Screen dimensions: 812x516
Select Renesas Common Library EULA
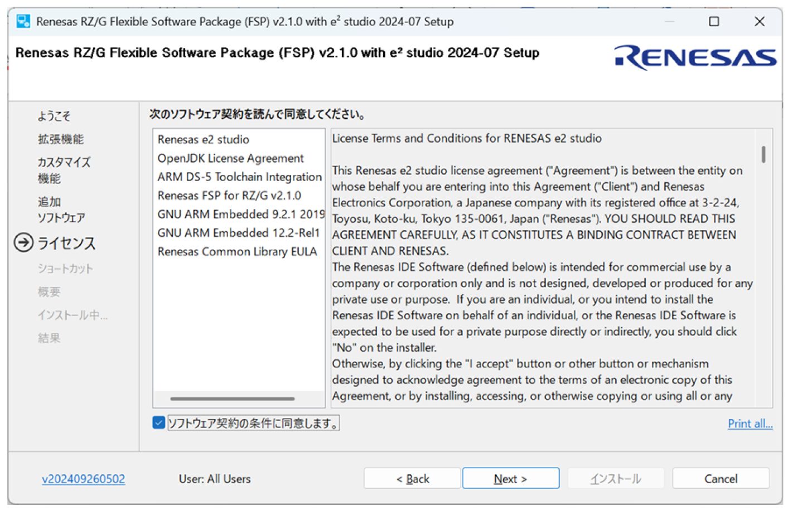(239, 251)
